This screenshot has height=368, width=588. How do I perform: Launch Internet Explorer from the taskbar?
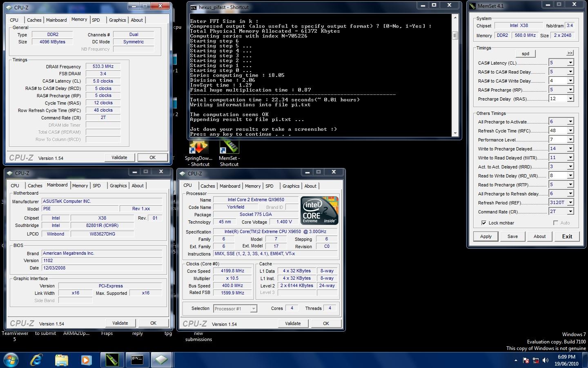click(x=36, y=360)
